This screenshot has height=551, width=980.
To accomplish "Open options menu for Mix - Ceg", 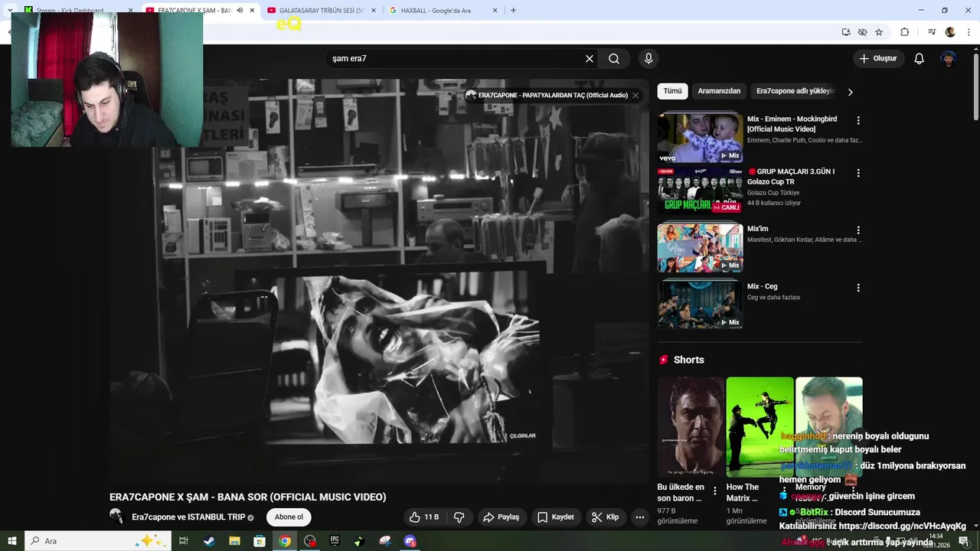I will click(858, 288).
